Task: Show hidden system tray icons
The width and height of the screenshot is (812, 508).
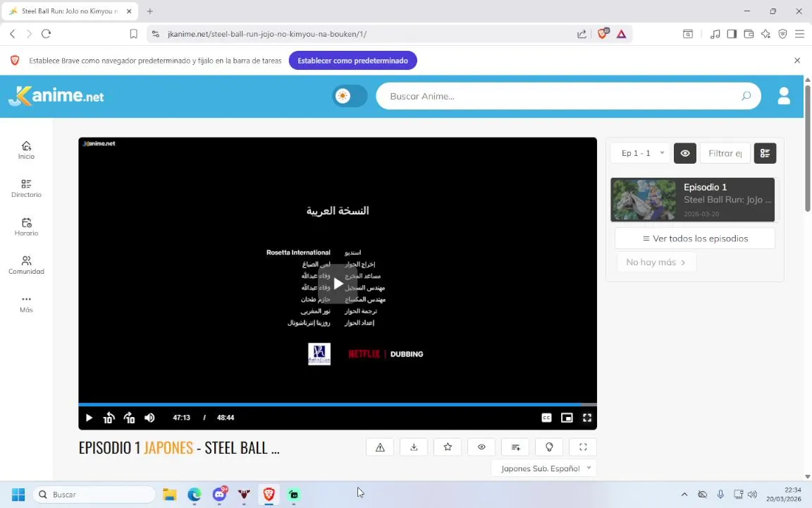Action: pos(684,495)
